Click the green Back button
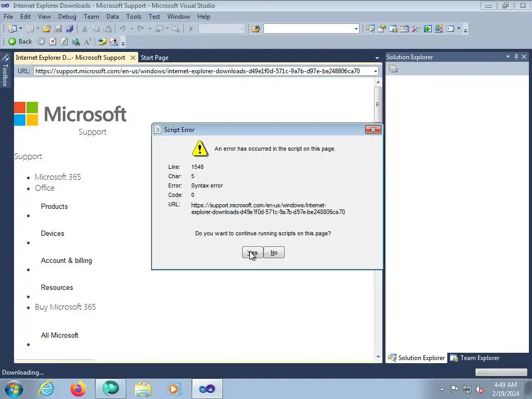The height and width of the screenshot is (399, 532). point(20,42)
